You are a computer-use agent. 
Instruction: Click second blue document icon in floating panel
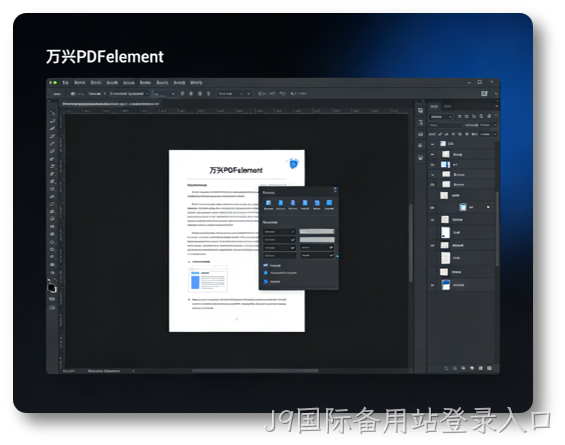click(281, 203)
